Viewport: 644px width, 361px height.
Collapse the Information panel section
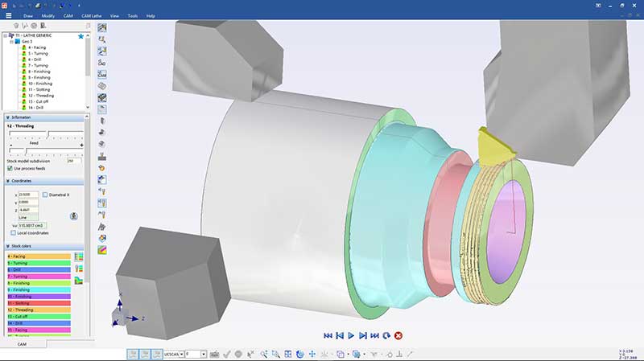click(7, 117)
